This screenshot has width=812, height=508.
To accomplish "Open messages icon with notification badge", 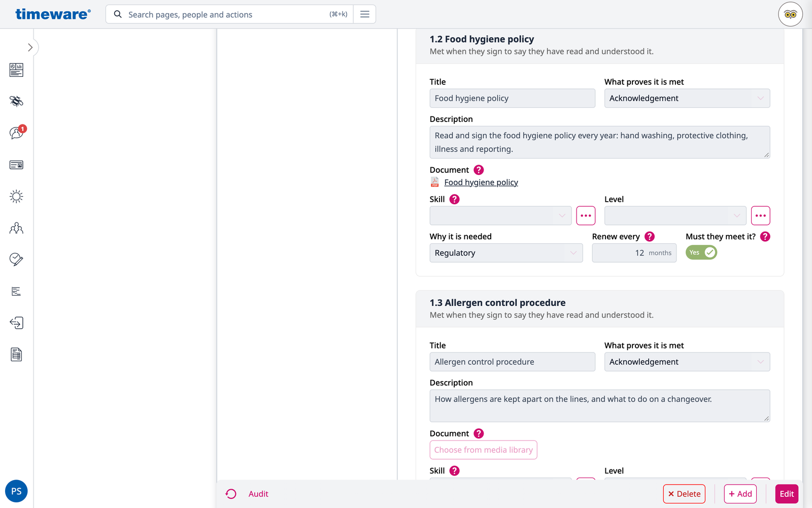I will [17, 133].
